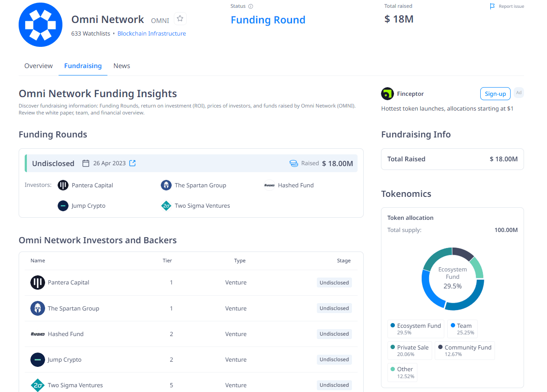Screen dimensions: 547x392
Task: Click Two Sigma Ventures logo in investors table
Action: pyautogui.click(x=38, y=385)
